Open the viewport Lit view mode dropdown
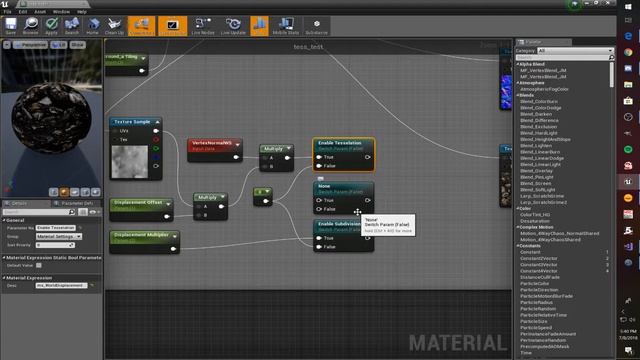The image size is (640, 360). coord(59,44)
